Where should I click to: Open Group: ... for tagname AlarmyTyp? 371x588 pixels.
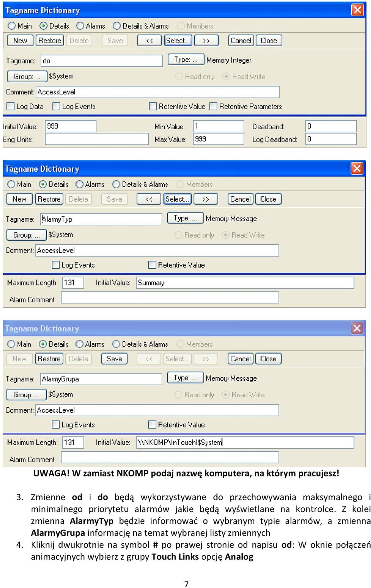26,235
